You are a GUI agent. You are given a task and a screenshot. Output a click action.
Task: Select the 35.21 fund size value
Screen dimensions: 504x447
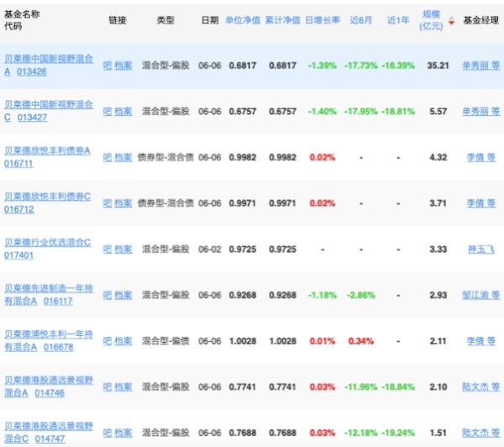click(x=438, y=66)
